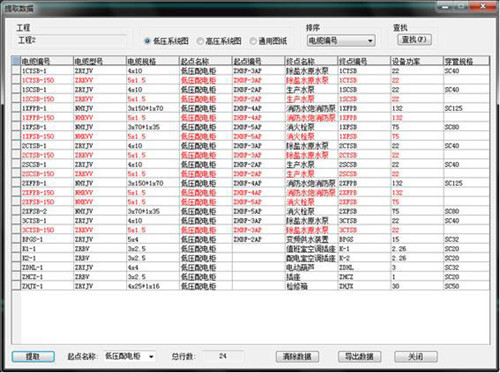Screen dimensions: 500x373
Task: Click the 电缆规格 column header
Action: click(153, 61)
